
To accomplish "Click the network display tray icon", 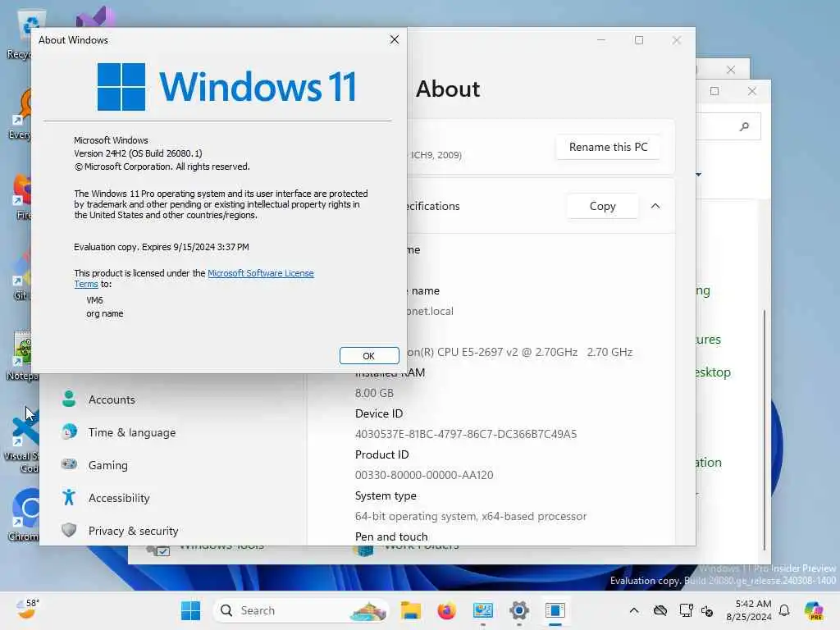I will click(685, 610).
